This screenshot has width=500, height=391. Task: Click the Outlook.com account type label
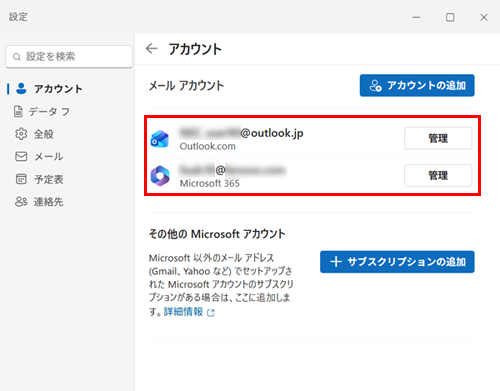pyautogui.click(x=207, y=146)
